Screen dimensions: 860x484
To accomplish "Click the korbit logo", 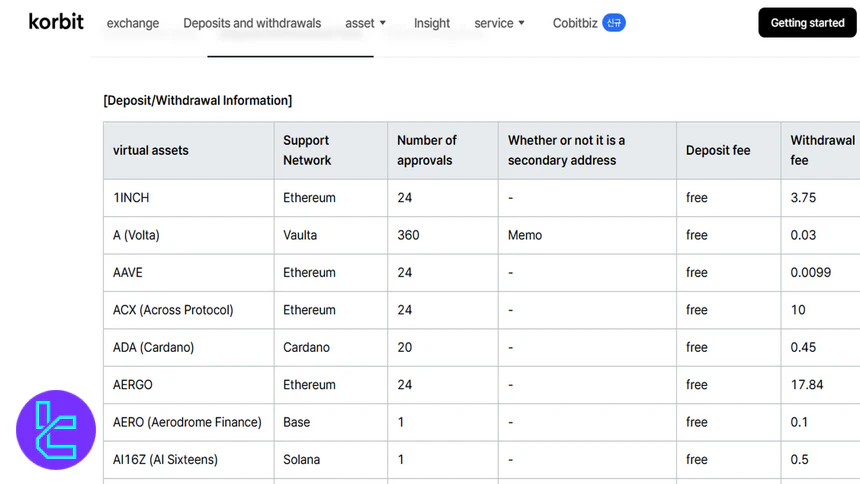I will click(56, 22).
